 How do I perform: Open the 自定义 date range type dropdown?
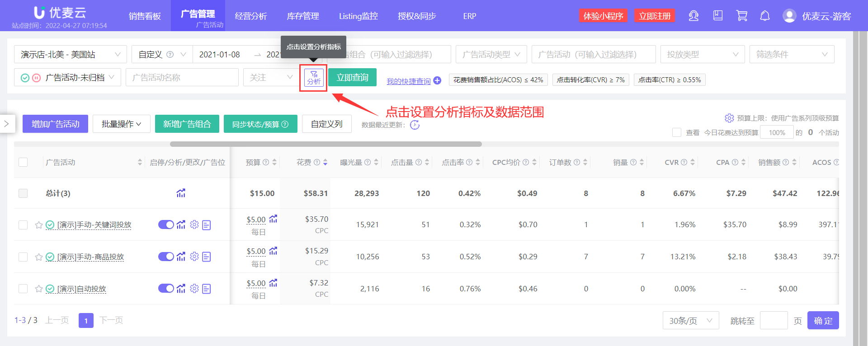click(162, 54)
